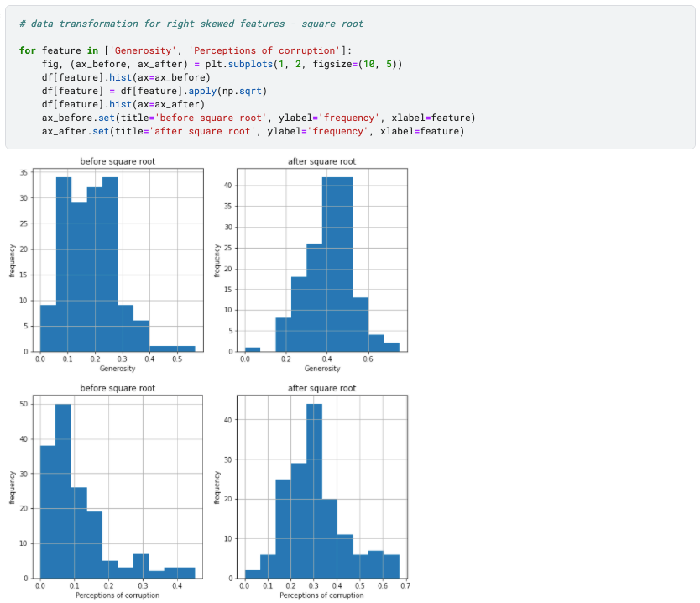Click the 'Perceptions of corruption' string in code
Screen dimensions: 700x603
264,50
